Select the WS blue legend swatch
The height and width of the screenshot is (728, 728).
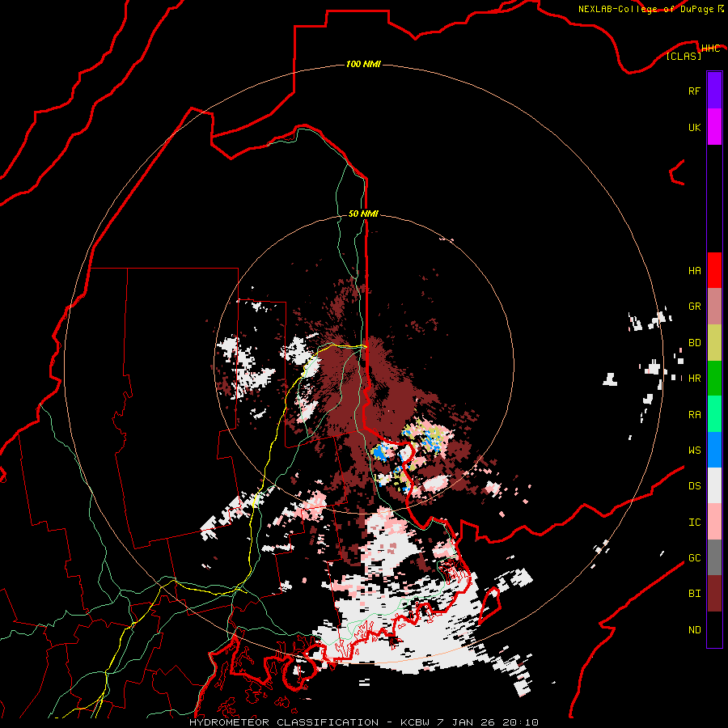[x=714, y=450]
